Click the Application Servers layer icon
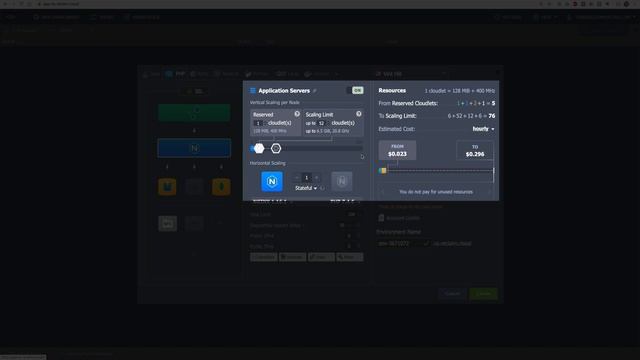This screenshot has width=640, height=360. 253,91
